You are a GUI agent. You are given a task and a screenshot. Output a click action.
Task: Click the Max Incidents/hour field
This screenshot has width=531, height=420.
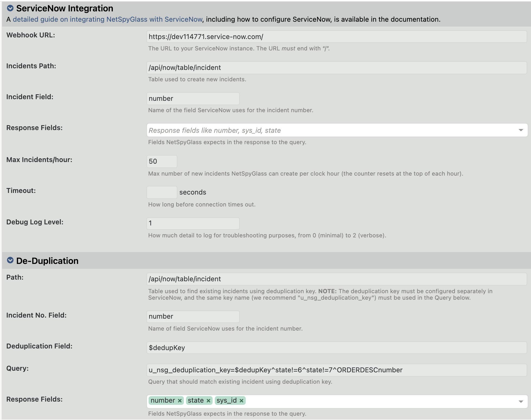(162, 161)
